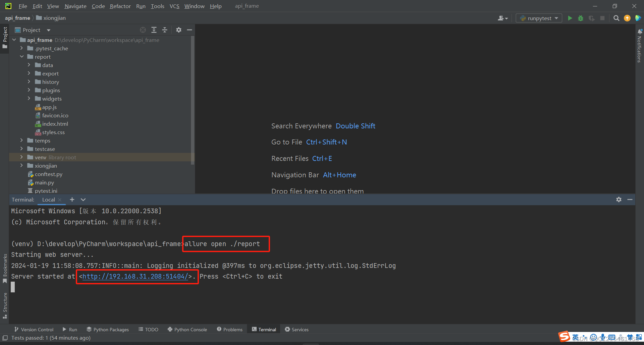Open the Problems tab
The width and height of the screenshot is (644, 345).
click(x=230, y=330)
